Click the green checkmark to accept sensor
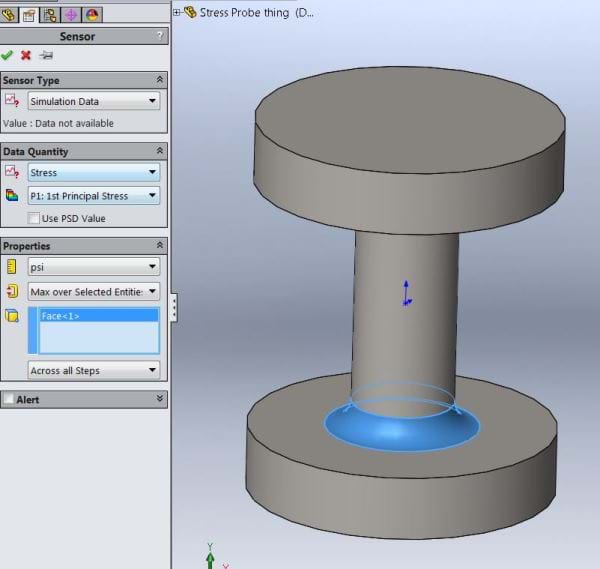 (x=8, y=56)
